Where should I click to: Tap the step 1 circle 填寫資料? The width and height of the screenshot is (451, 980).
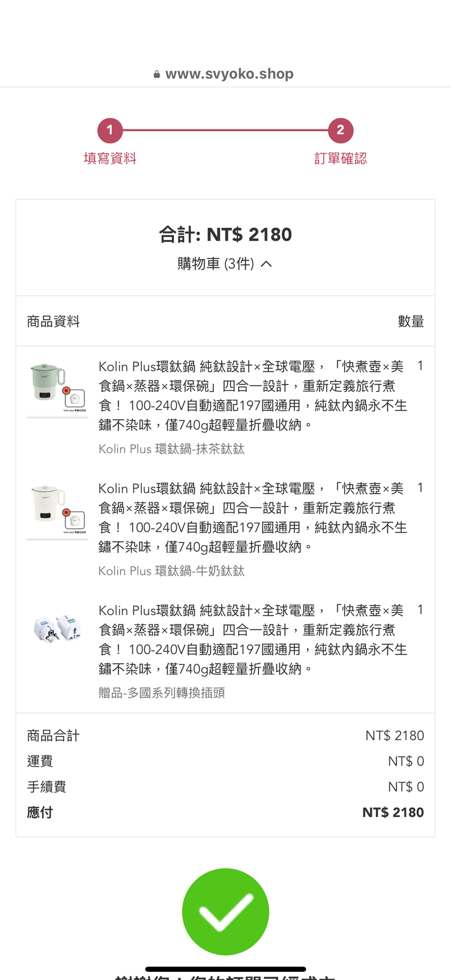tap(110, 131)
